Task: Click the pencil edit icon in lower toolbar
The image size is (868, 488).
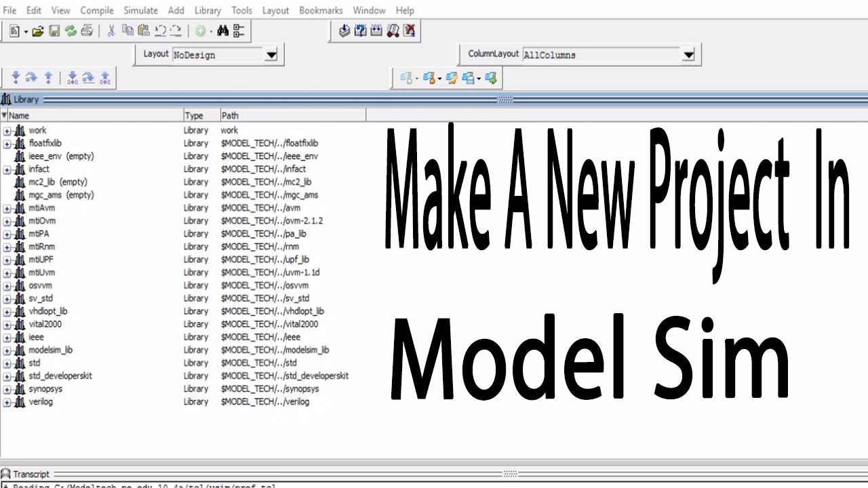Action: [452, 79]
